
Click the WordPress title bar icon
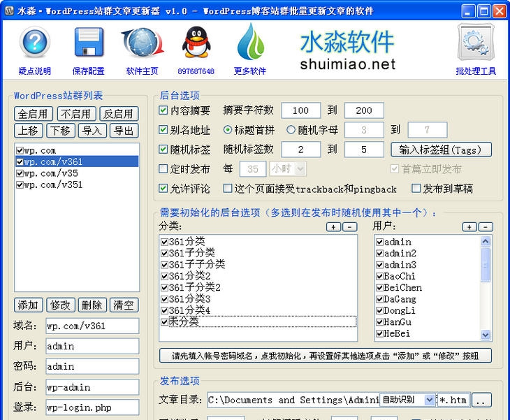tap(10, 11)
